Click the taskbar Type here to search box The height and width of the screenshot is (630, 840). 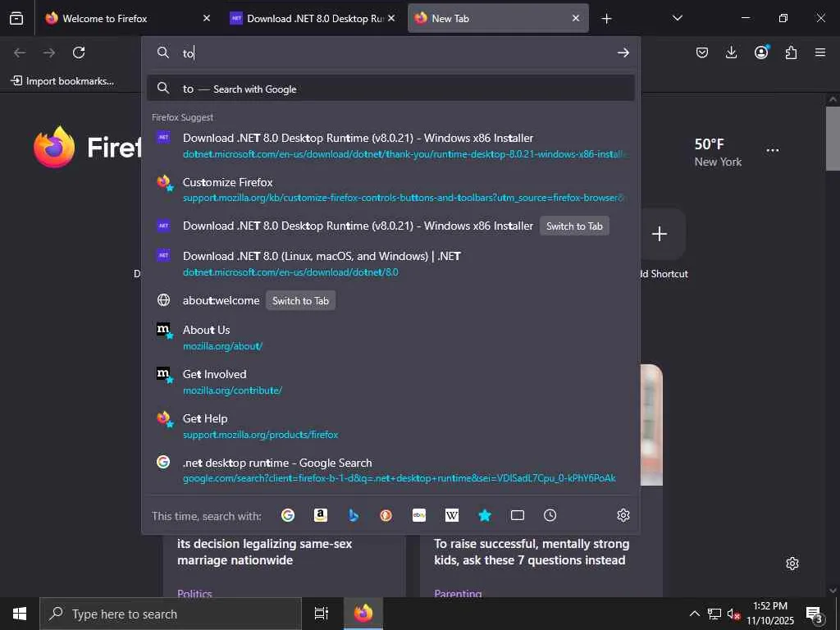[171, 614]
